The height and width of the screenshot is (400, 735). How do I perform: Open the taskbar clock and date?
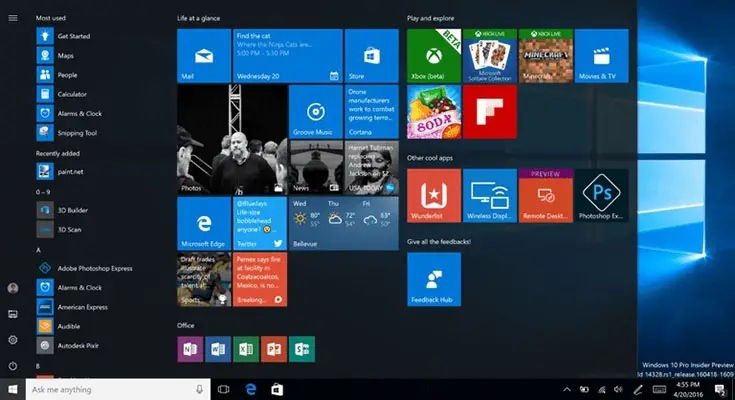click(688, 389)
